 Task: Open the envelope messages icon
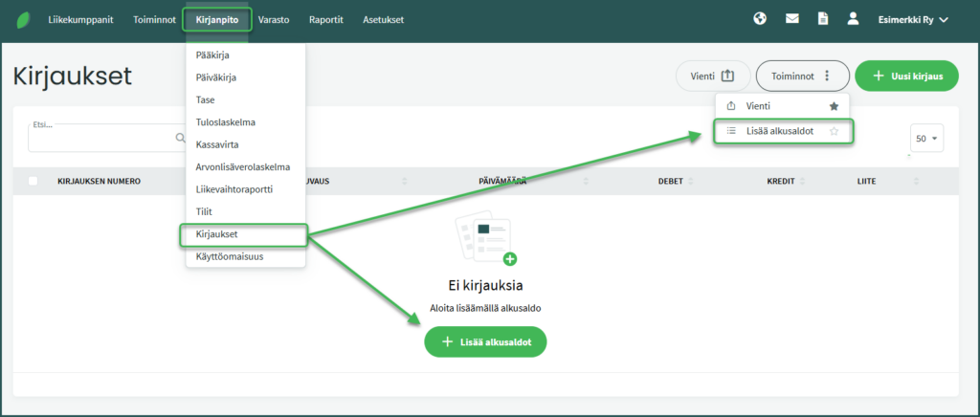coord(791,19)
